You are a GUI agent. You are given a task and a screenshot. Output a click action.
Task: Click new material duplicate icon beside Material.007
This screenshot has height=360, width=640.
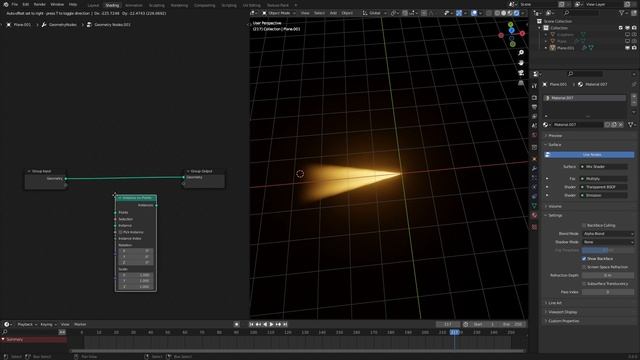(x=614, y=124)
